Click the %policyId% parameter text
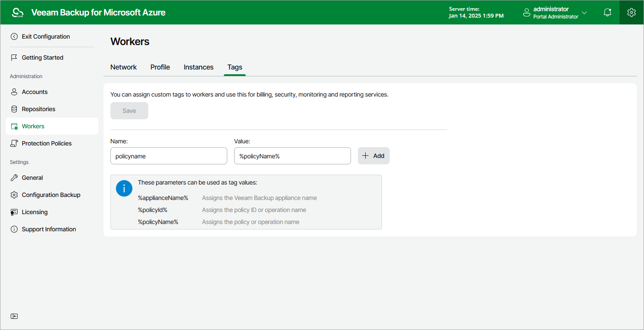 click(x=153, y=210)
